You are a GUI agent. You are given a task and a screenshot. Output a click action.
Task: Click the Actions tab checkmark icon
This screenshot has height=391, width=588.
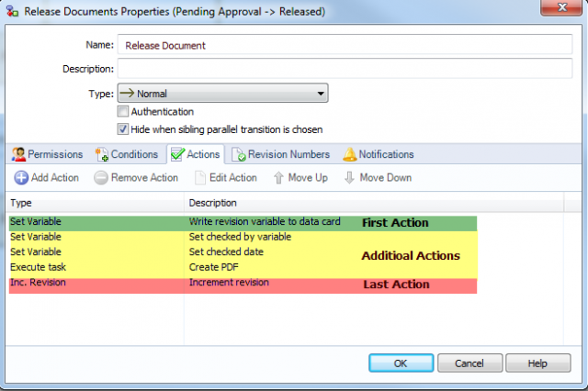tap(177, 154)
